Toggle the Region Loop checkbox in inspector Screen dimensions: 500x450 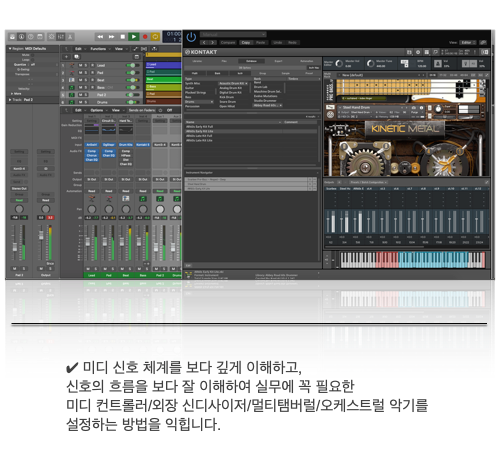(34, 60)
